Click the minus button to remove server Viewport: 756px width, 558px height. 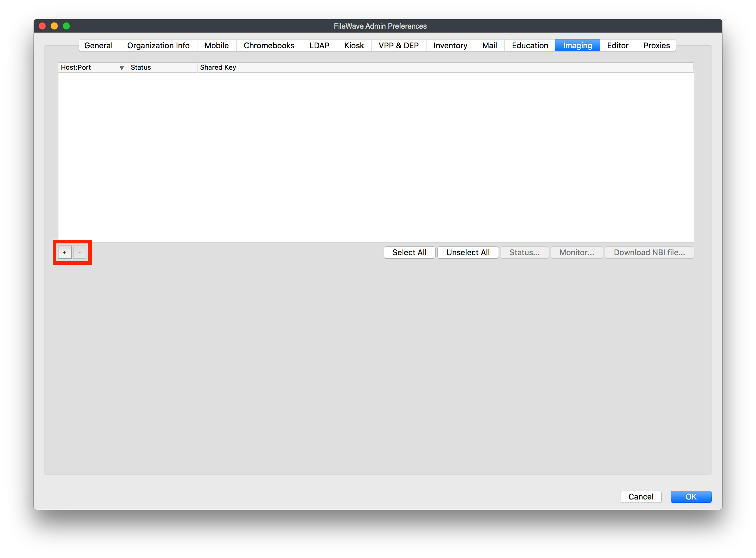coord(80,253)
